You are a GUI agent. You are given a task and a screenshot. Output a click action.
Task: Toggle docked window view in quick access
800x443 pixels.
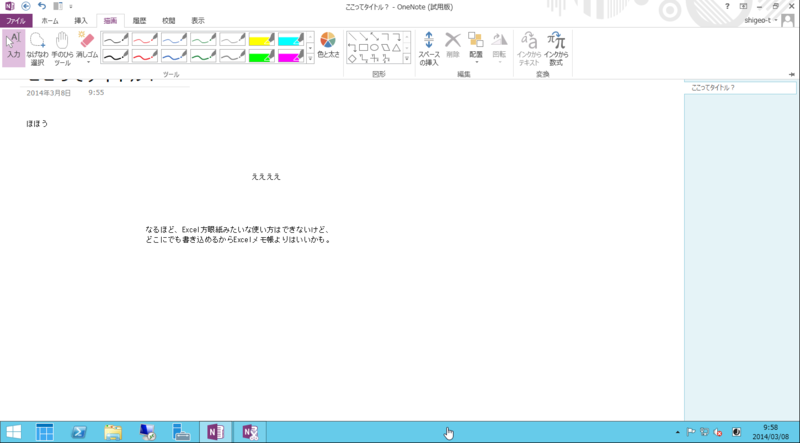[58, 6]
